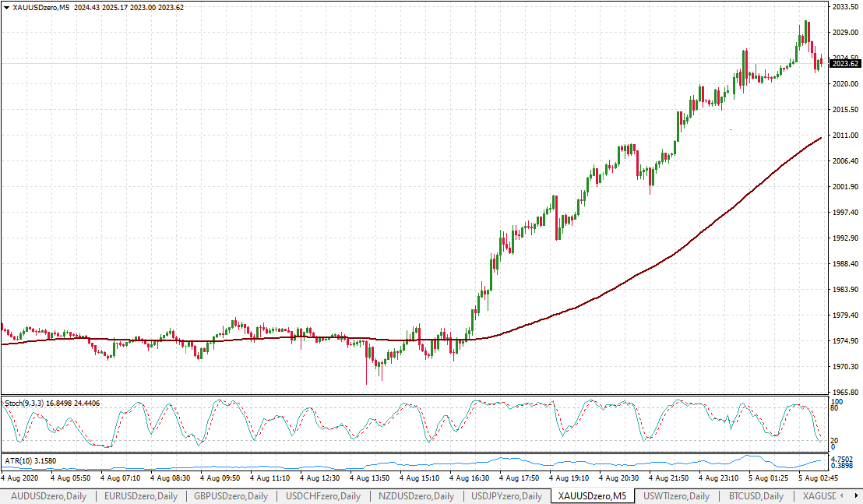
Task: Open the USDJPYzero,Daily chart tab
Action: pos(506,495)
